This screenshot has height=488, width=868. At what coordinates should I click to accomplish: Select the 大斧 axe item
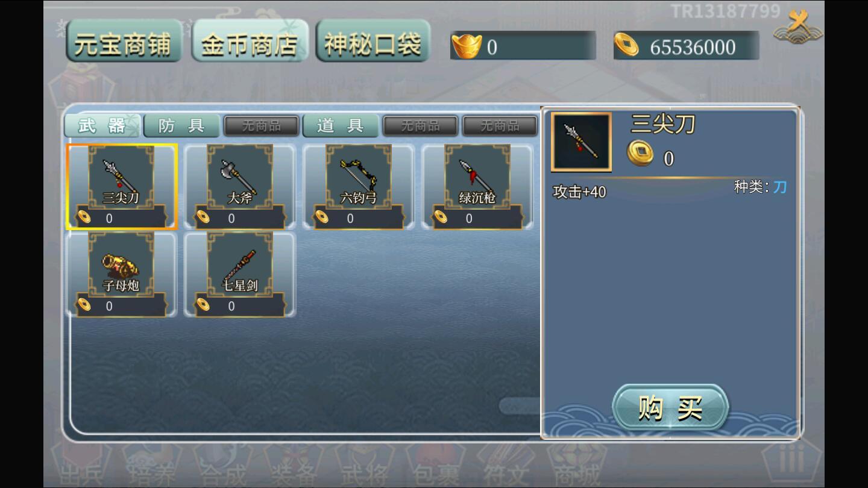point(240,187)
